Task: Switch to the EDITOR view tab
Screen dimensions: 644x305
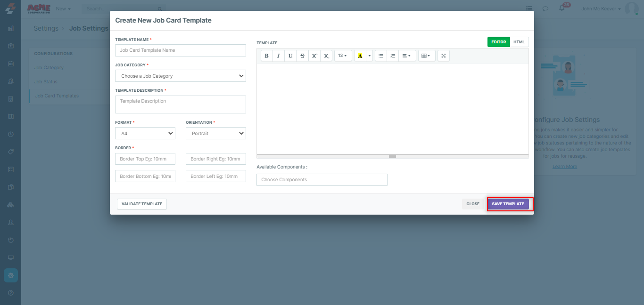Action: pyautogui.click(x=499, y=42)
